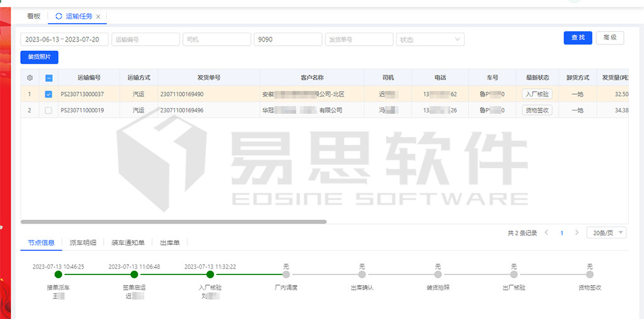Toggle the select-all header checkbox
Screen dimensions: 644x319
click(x=48, y=78)
